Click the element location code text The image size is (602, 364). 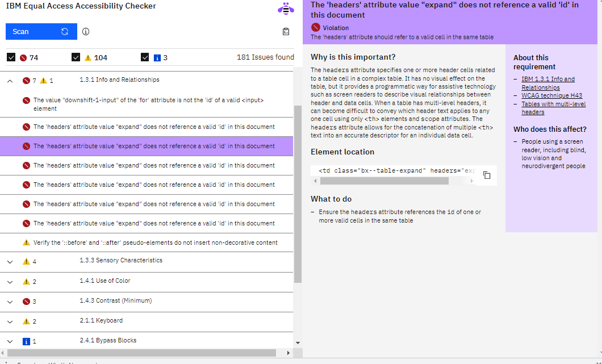[x=398, y=170]
